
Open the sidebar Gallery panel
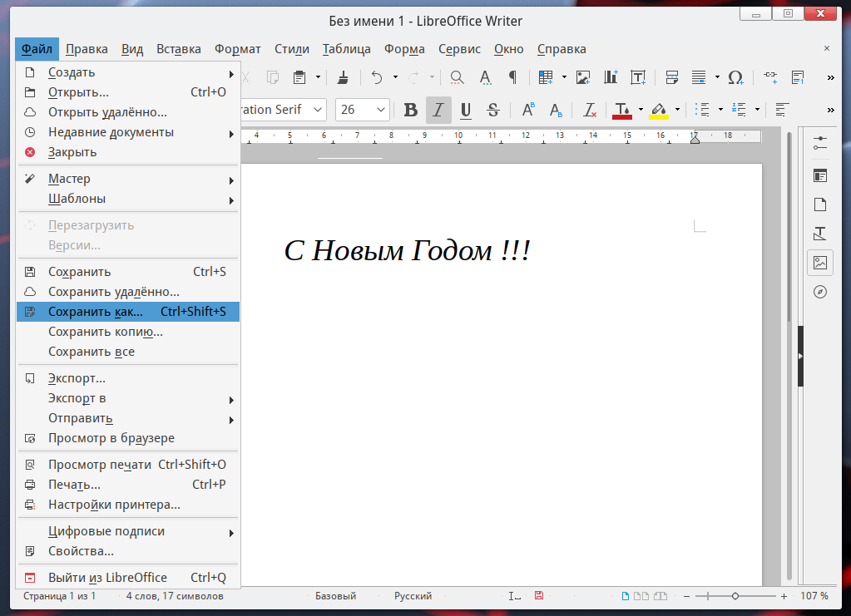click(820, 263)
